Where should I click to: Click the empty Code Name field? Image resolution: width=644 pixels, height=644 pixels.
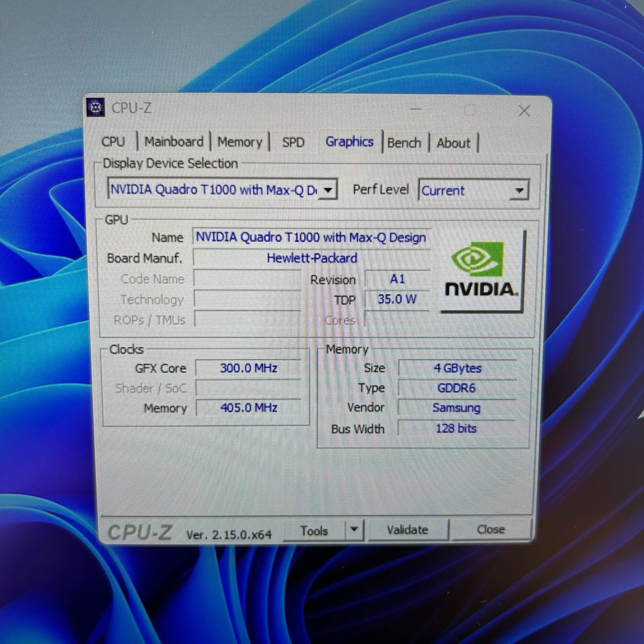[247, 279]
